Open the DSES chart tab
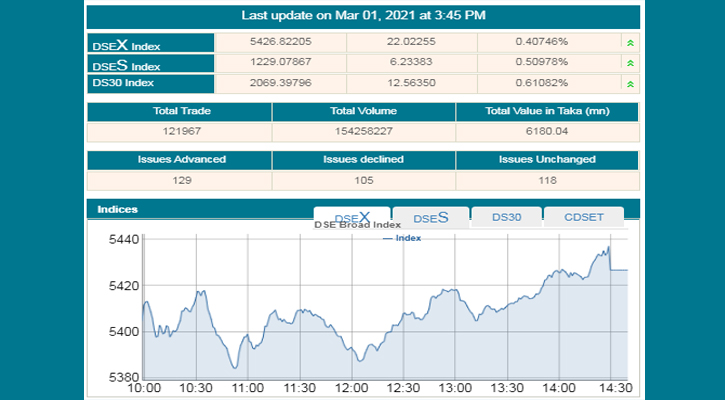725x400 pixels. pyautogui.click(x=429, y=217)
